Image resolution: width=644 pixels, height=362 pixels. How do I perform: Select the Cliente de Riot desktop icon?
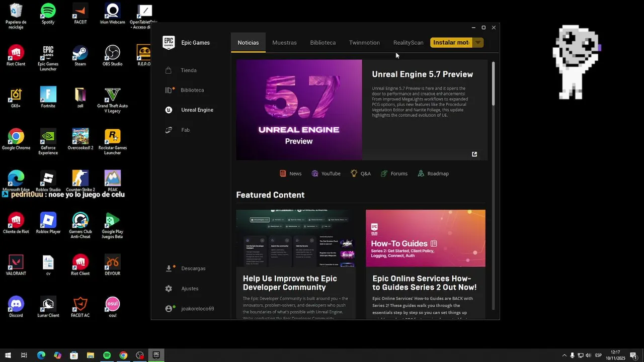point(16,223)
